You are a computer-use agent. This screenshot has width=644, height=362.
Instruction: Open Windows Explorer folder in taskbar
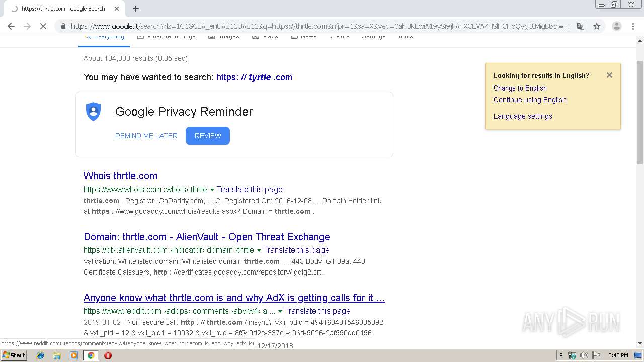tap(57, 355)
